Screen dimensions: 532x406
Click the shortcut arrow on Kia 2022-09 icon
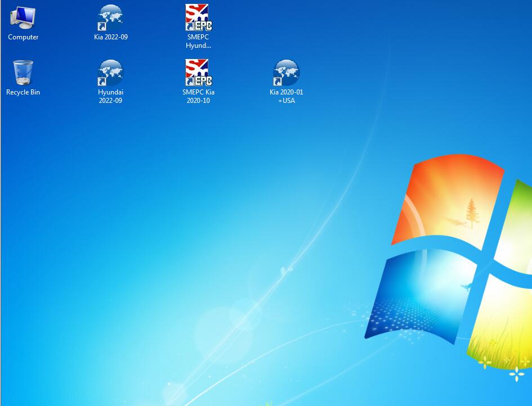102,26
